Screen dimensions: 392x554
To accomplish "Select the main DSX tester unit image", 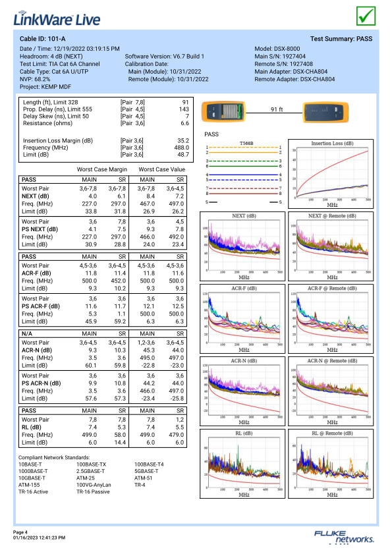I will tap(223, 111).
